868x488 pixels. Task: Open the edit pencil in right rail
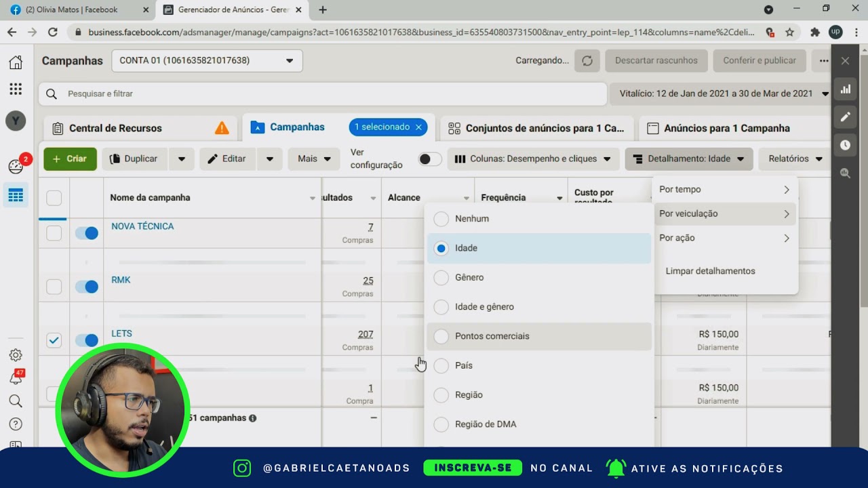pos(845,117)
